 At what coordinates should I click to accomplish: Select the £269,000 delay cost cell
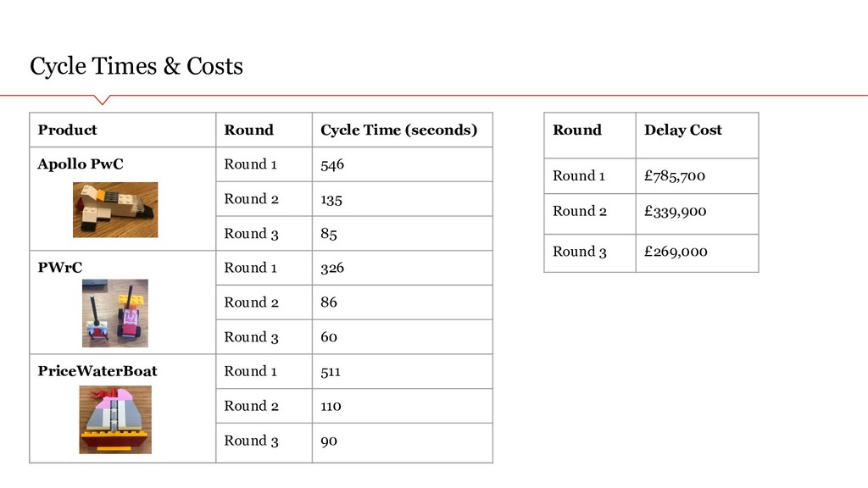[x=697, y=253]
